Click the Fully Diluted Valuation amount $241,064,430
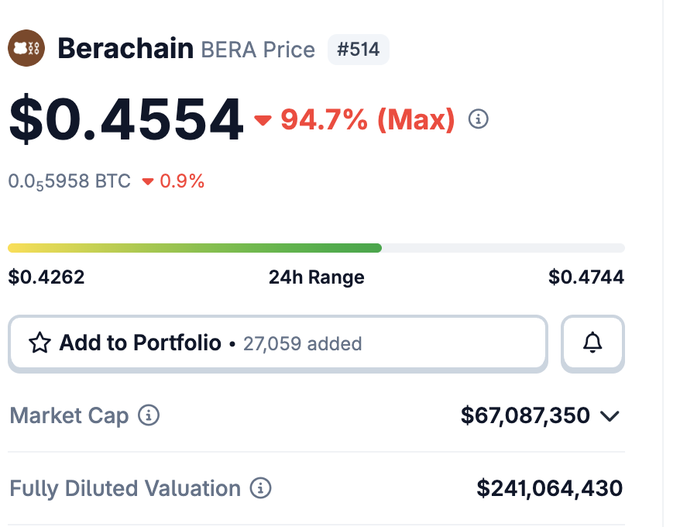Viewport: 680px width, 527px height. point(549,489)
